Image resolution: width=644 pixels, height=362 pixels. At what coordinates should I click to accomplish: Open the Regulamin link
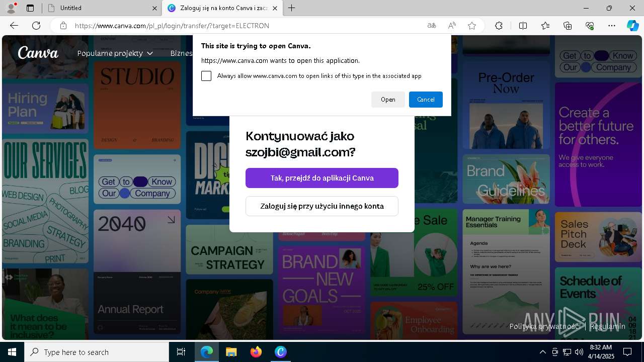[x=607, y=326]
